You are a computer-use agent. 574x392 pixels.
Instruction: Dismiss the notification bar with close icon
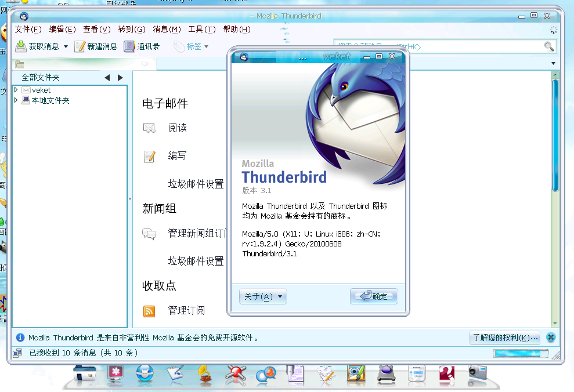[551, 337]
